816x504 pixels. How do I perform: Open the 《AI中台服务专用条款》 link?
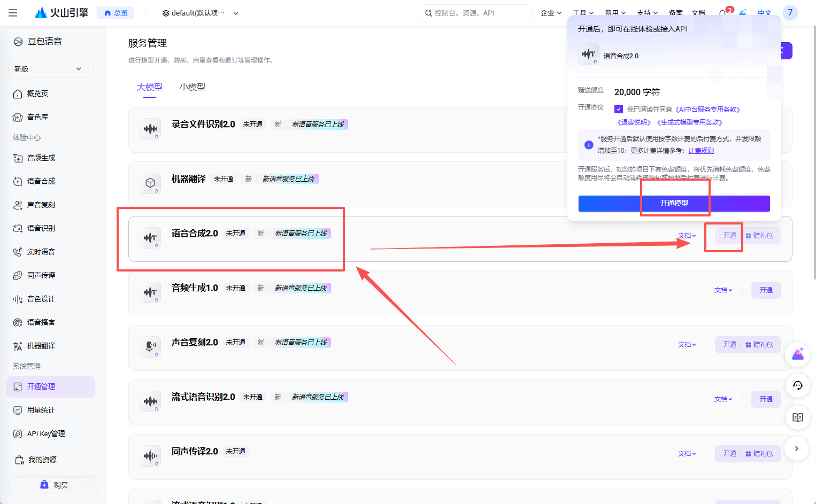point(707,110)
